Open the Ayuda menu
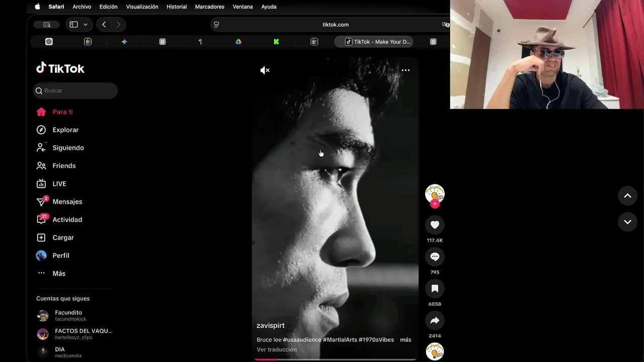The image size is (644, 362). click(x=269, y=7)
